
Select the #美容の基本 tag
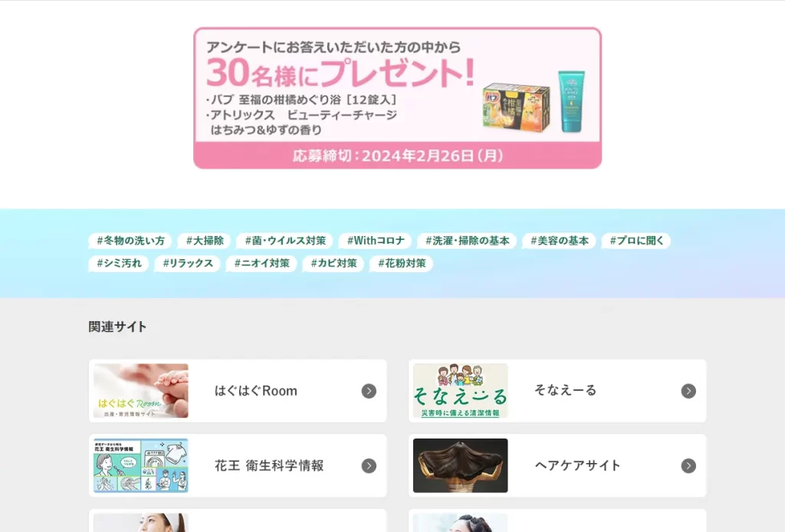(559, 241)
